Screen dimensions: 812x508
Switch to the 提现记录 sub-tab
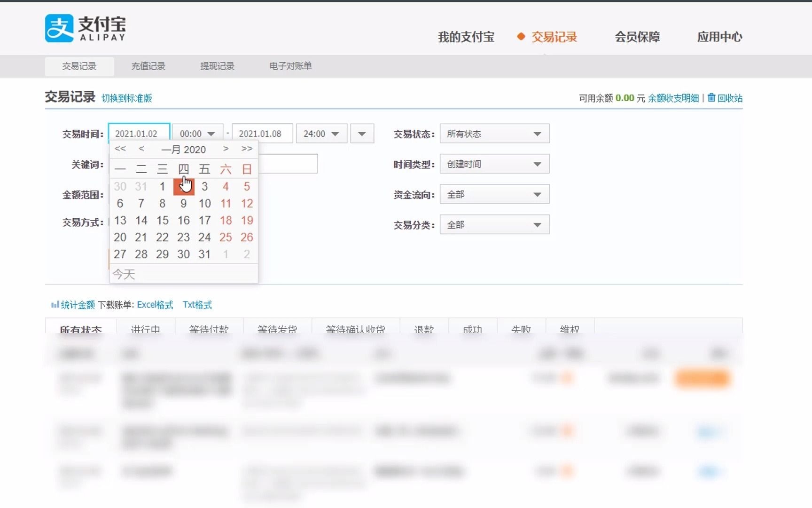[x=217, y=66]
